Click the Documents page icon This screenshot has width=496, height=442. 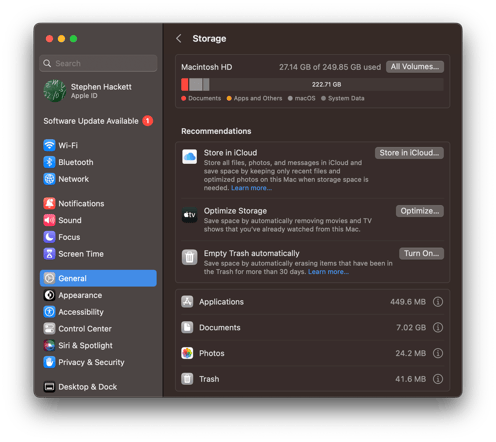187,327
